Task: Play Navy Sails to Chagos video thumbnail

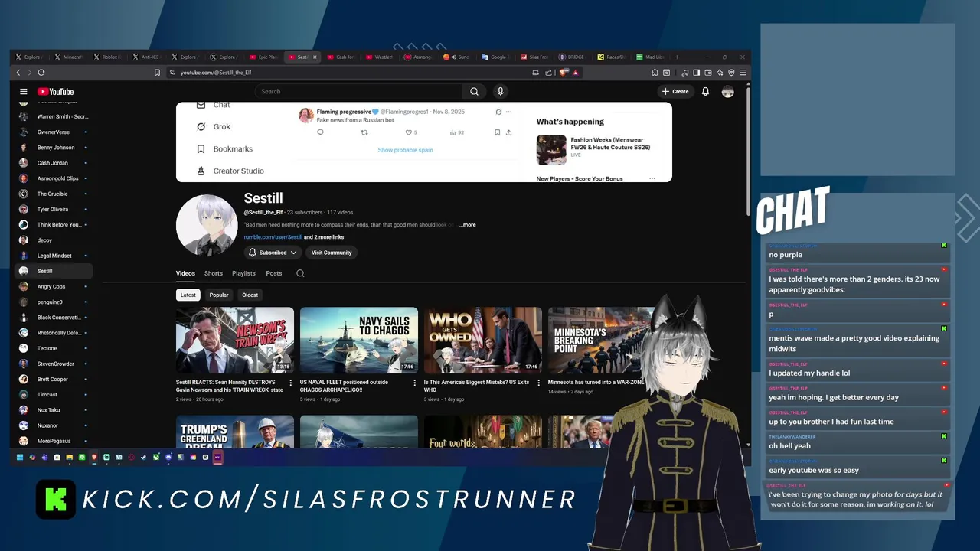Action: [359, 341]
